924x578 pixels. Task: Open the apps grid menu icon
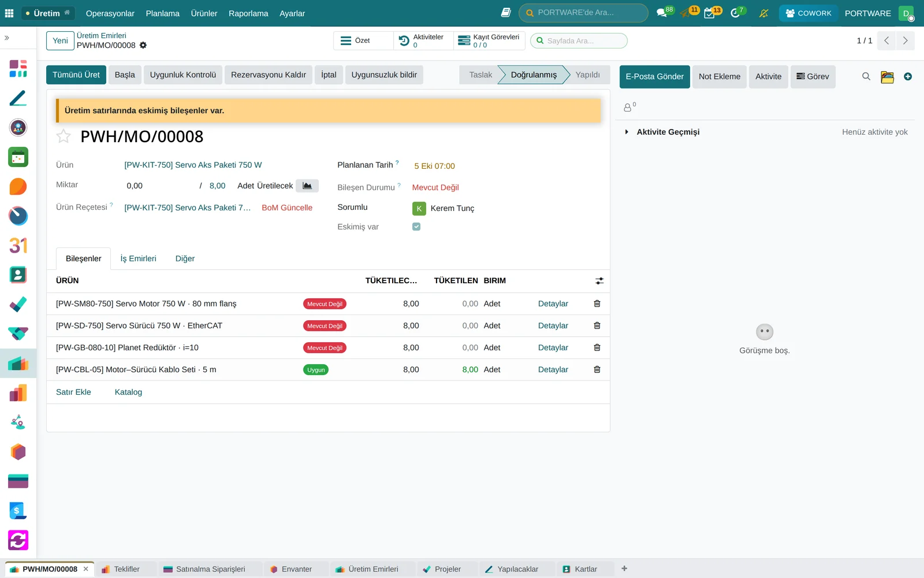point(9,13)
